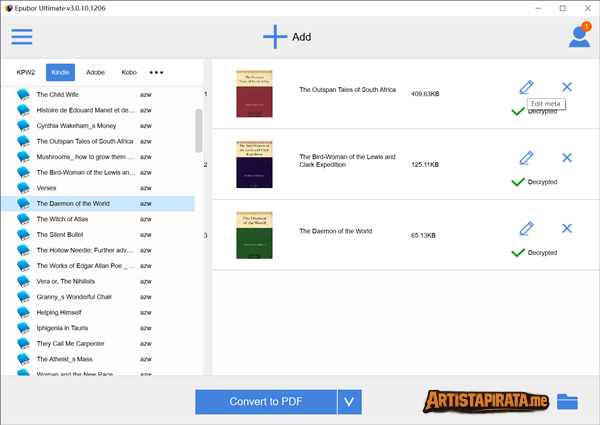Remove The Outspan Tales of South Africa
Viewport: 600px width, 425px height.
pyautogui.click(x=567, y=87)
